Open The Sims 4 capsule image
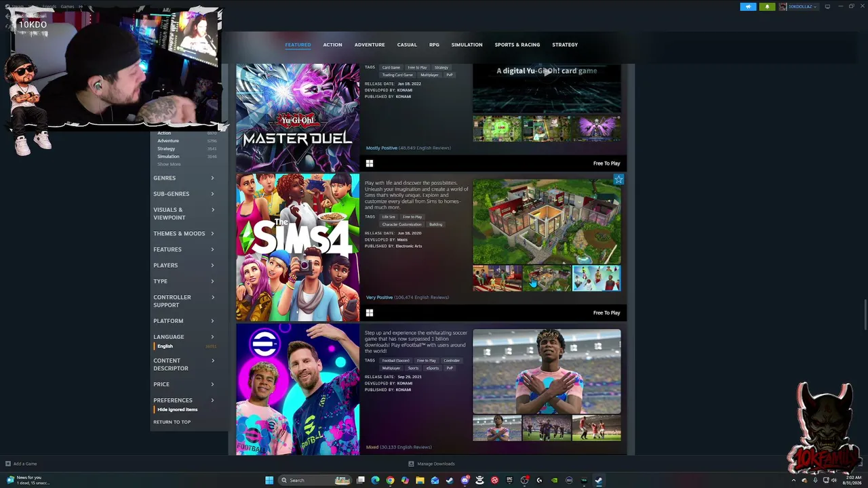The height and width of the screenshot is (488, 868). (298, 247)
